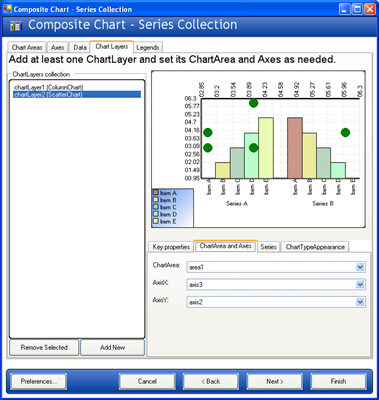Open the Axes tab
Screen dimensions: 379x400
pos(57,47)
